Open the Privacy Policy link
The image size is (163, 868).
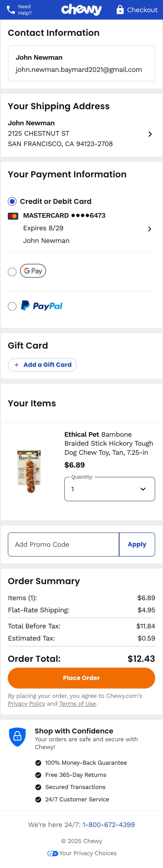[x=27, y=704]
